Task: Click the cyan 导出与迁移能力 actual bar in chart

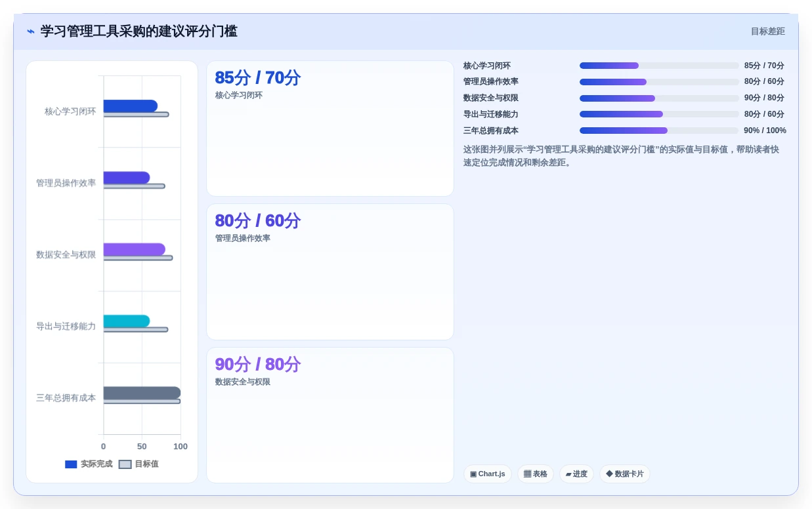Action: 126,321
